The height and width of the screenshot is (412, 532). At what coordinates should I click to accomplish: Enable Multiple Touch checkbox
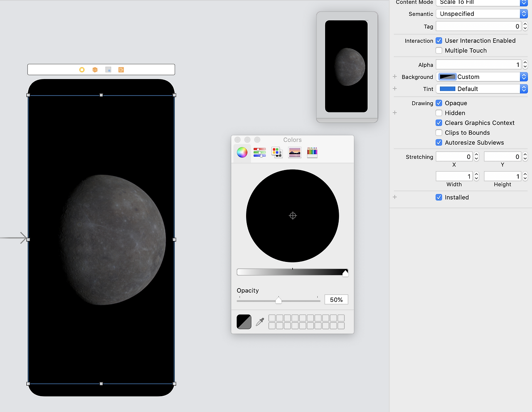point(439,51)
